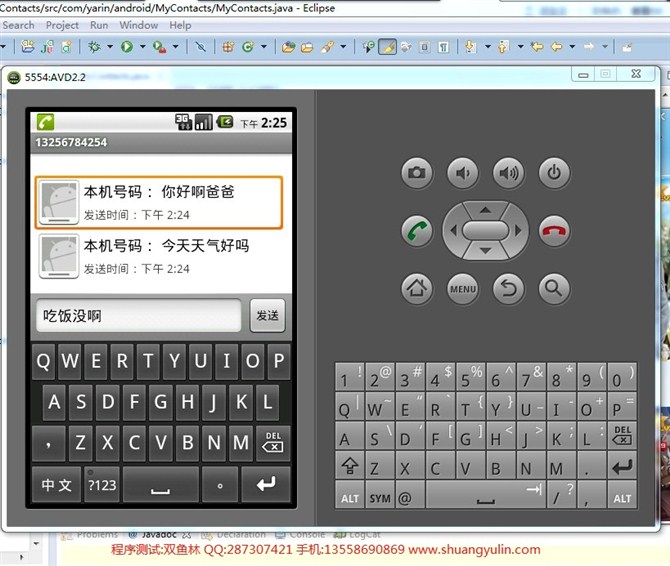The image size is (670, 566).
Task: Click the New Java Package icon
Action: pyautogui.click(x=228, y=47)
